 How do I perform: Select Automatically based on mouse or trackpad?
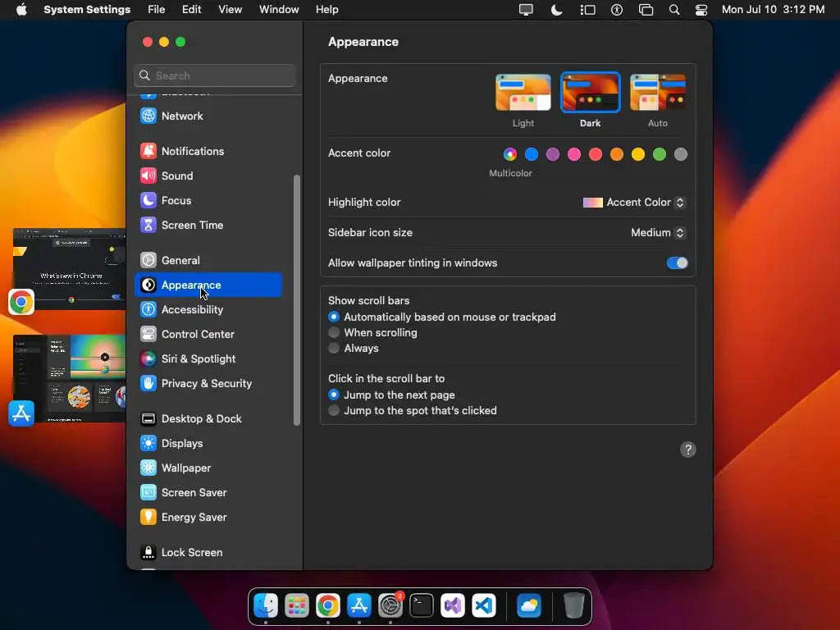tap(442, 317)
